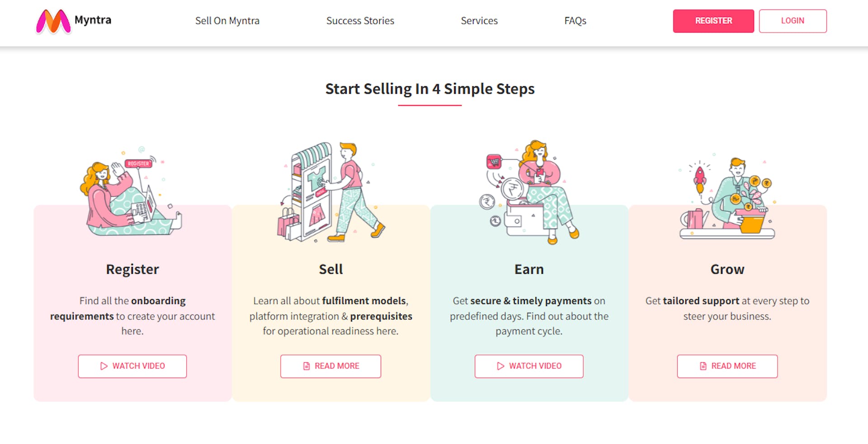This screenshot has height=444, width=868.
Task: Click the document icon on Sell's Read More button
Action: [x=307, y=366]
